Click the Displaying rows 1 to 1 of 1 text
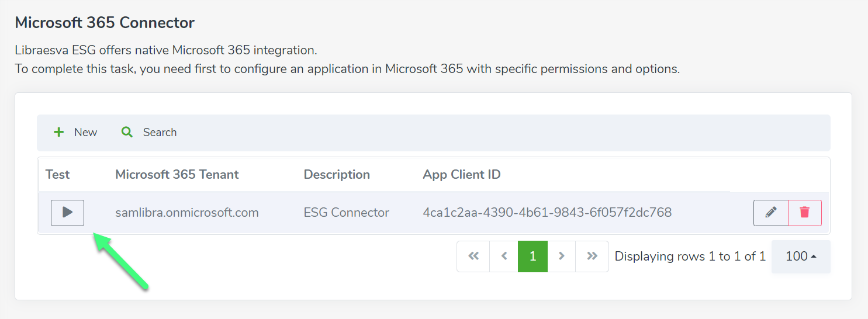 690,256
